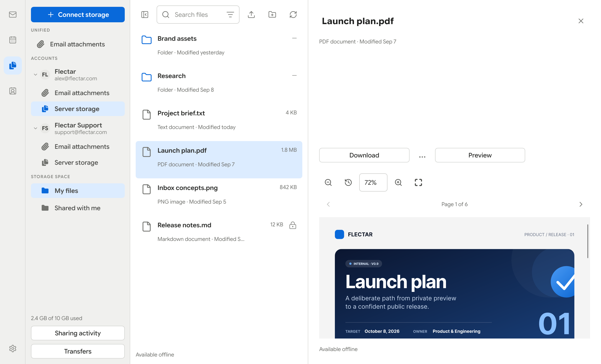The width and height of the screenshot is (601, 364).
Task: Refresh the file list
Action: click(293, 15)
